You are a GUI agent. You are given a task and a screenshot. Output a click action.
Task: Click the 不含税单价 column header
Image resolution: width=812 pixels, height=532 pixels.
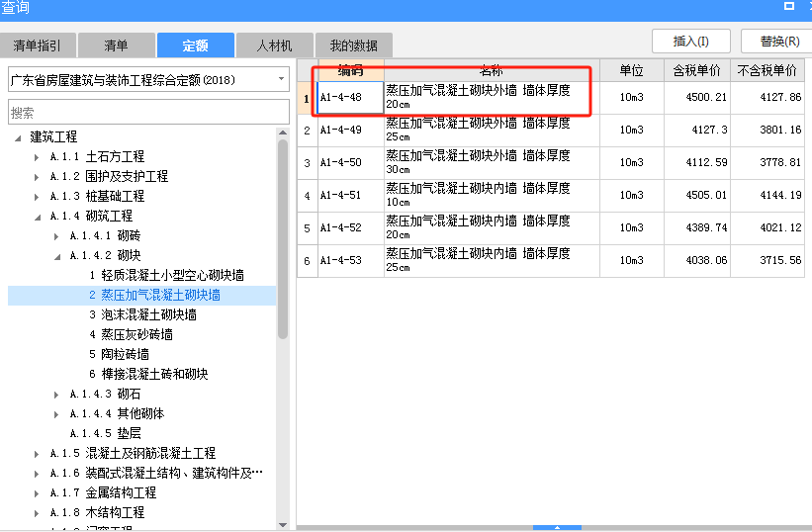(x=767, y=70)
